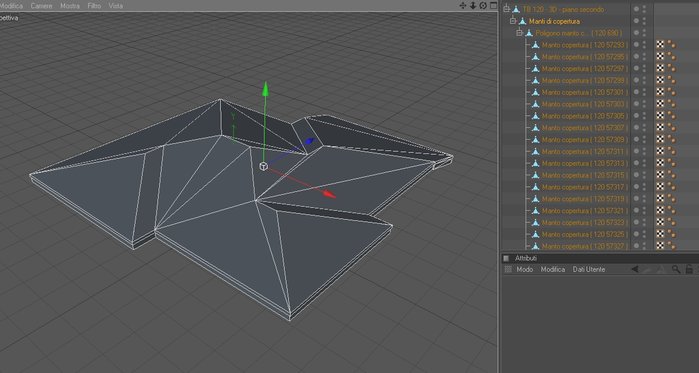This screenshot has height=373, width=699.
Task: Open the Filtro viewport menu
Action: tap(94, 6)
